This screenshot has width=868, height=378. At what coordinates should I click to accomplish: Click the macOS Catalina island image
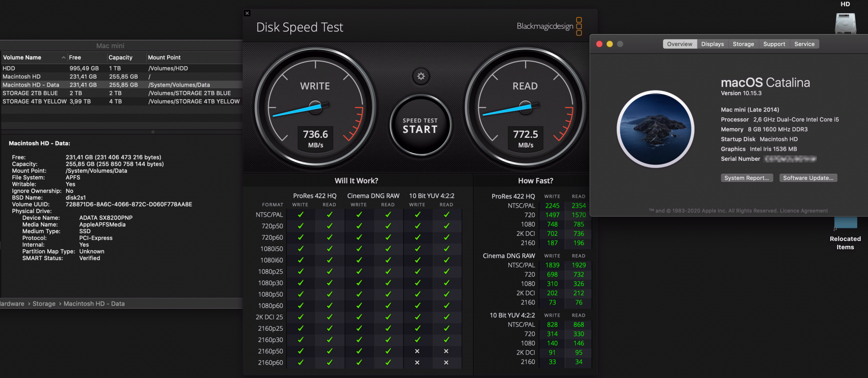point(655,129)
